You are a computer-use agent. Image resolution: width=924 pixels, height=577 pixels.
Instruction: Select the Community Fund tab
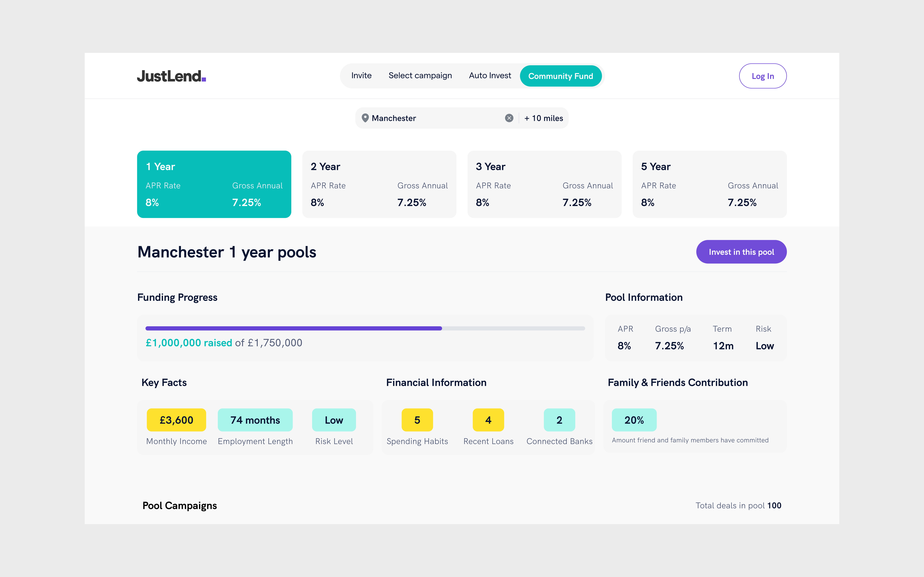(x=561, y=76)
